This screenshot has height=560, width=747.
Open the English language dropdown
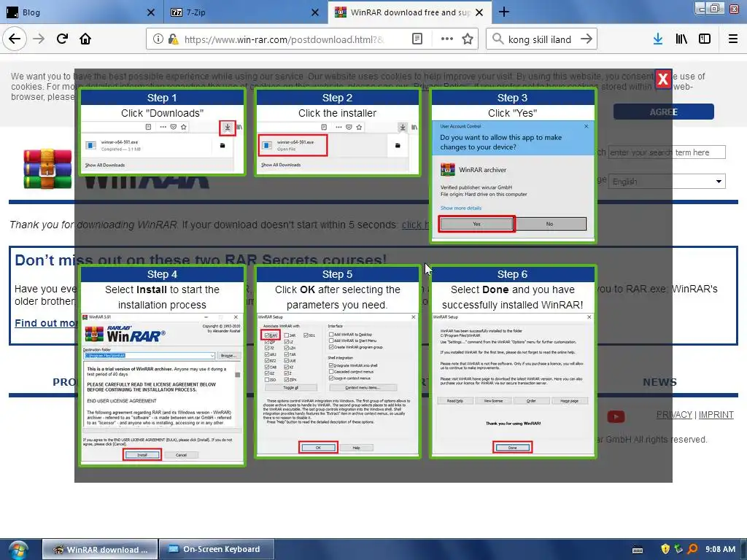(x=667, y=182)
